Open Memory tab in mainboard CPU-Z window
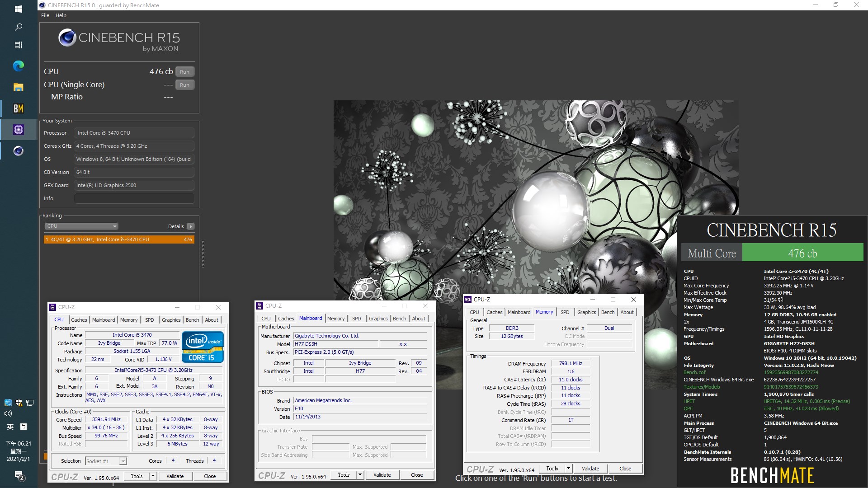Viewport: 868px width, 488px height. click(x=336, y=318)
